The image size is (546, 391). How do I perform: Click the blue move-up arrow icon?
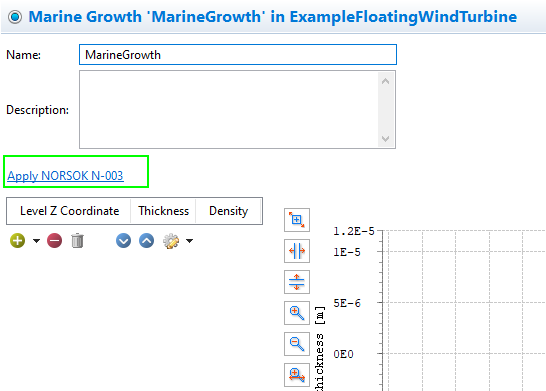146,241
